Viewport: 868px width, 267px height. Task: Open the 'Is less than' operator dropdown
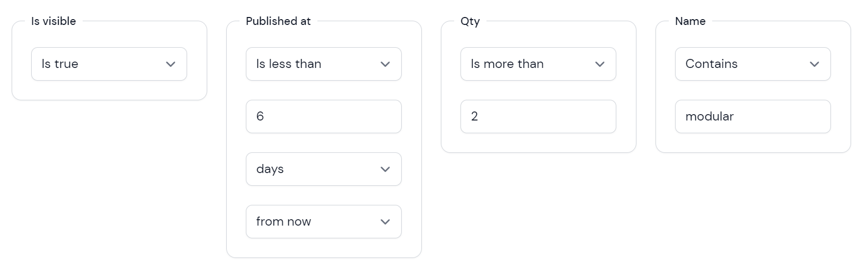coord(324,64)
